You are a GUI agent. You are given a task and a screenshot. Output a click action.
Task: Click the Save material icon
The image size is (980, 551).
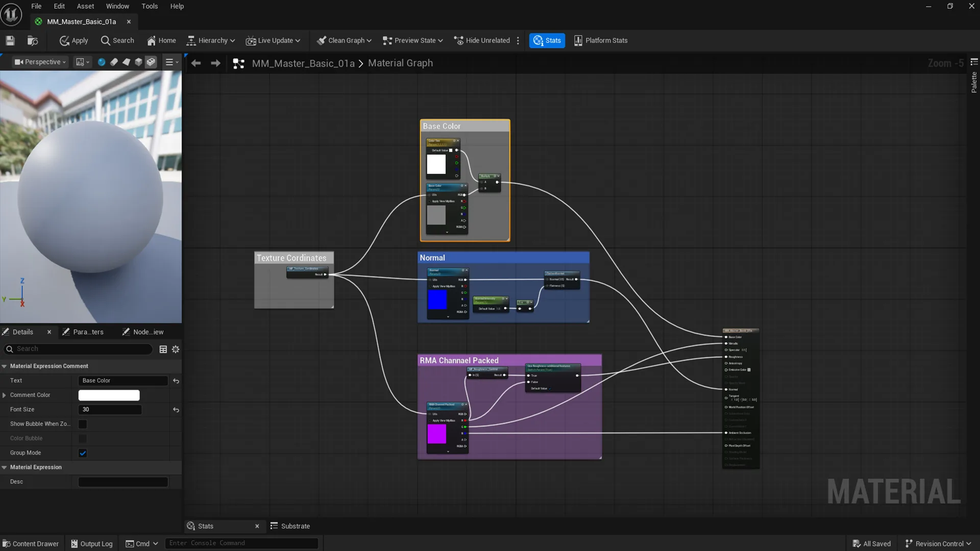(x=10, y=40)
